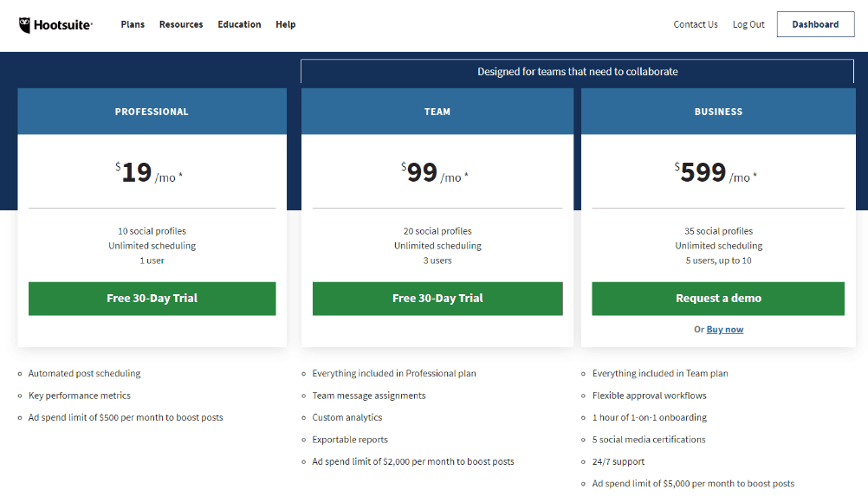Click 'Automated post scheduling' feature

[x=84, y=373]
